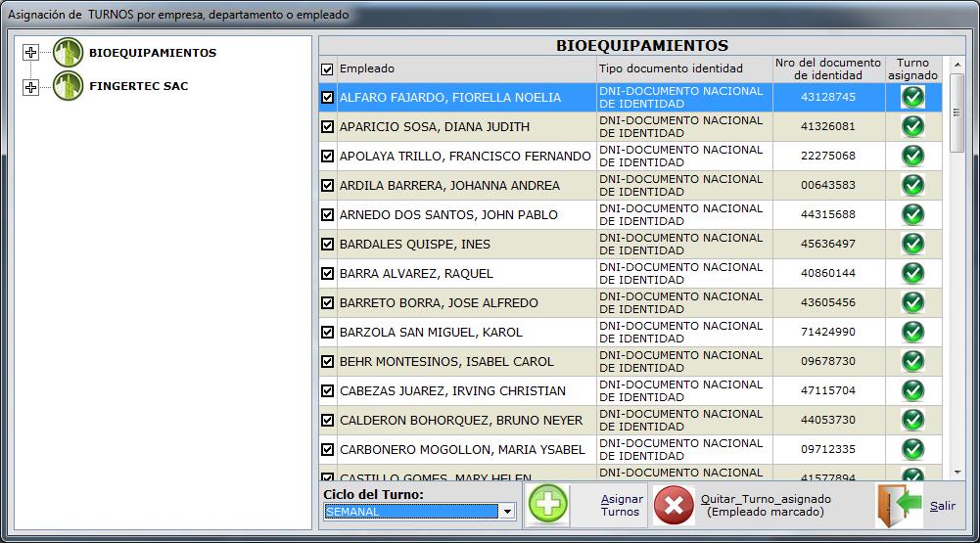The height and width of the screenshot is (543, 980).
Task: Uncheck CALDERON BOHORQUEZ, BRUNO NEYER checkbox
Action: coord(328,421)
